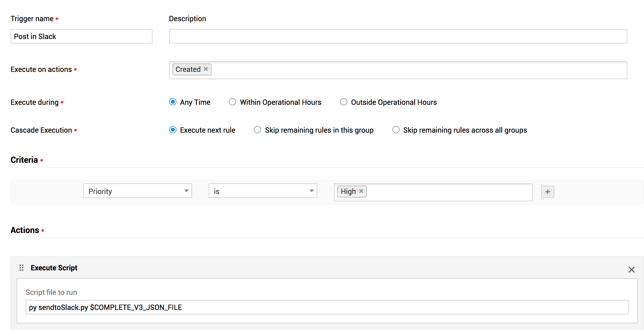
Task: Open the Priority criteria dropdown
Action: point(137,191)
